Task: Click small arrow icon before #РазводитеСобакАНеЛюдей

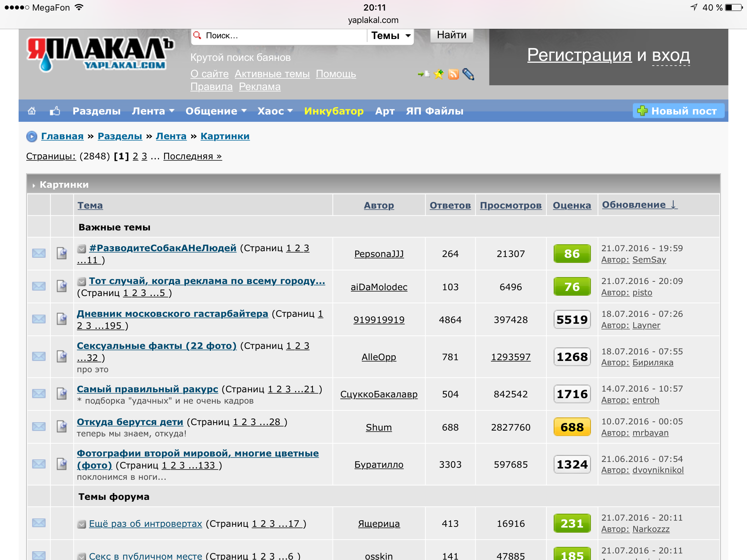Action: [82, 249]
